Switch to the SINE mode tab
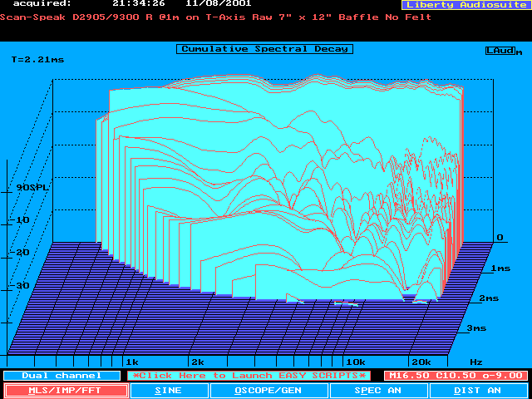Image resolution: width=532 pixels, height=399 pixels. (x=170, y=390)
